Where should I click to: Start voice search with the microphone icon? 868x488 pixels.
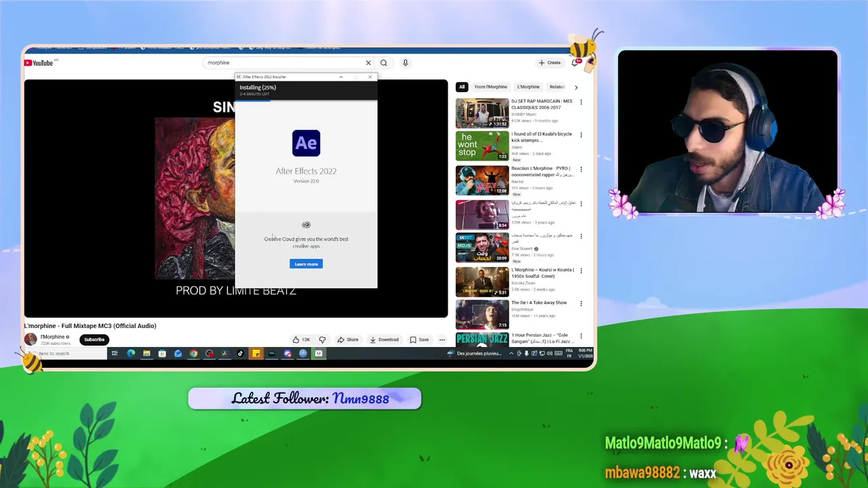click(x=405, y=62)
